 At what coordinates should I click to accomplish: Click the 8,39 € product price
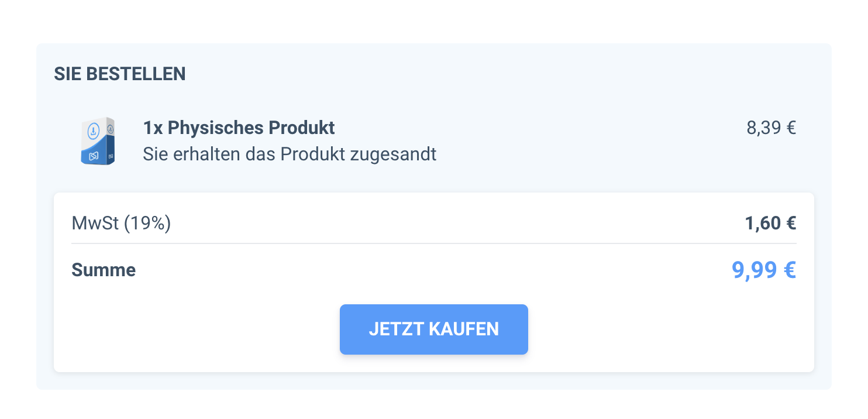[771, 128]
